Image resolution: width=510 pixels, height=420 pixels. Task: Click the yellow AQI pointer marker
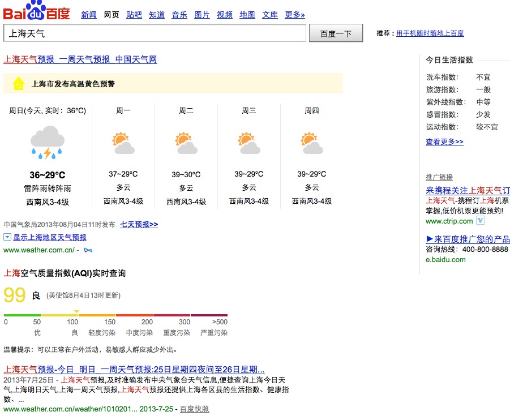76,311
